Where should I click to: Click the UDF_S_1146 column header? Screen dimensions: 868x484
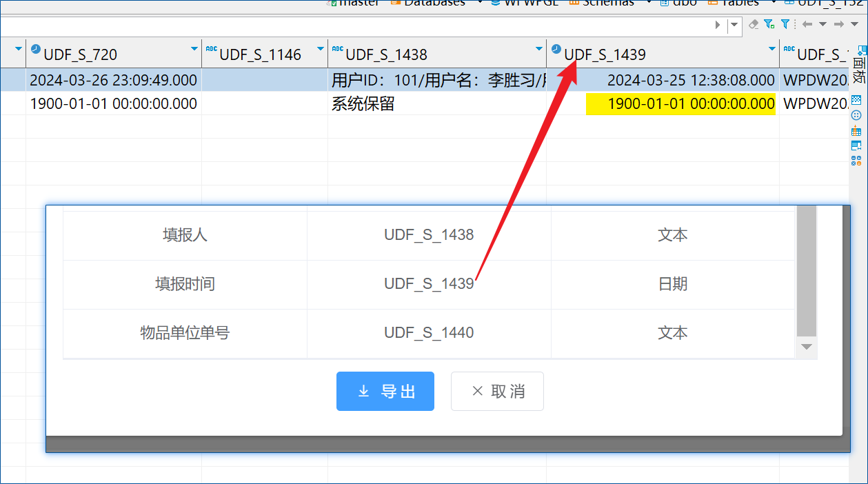click(265, 54)
